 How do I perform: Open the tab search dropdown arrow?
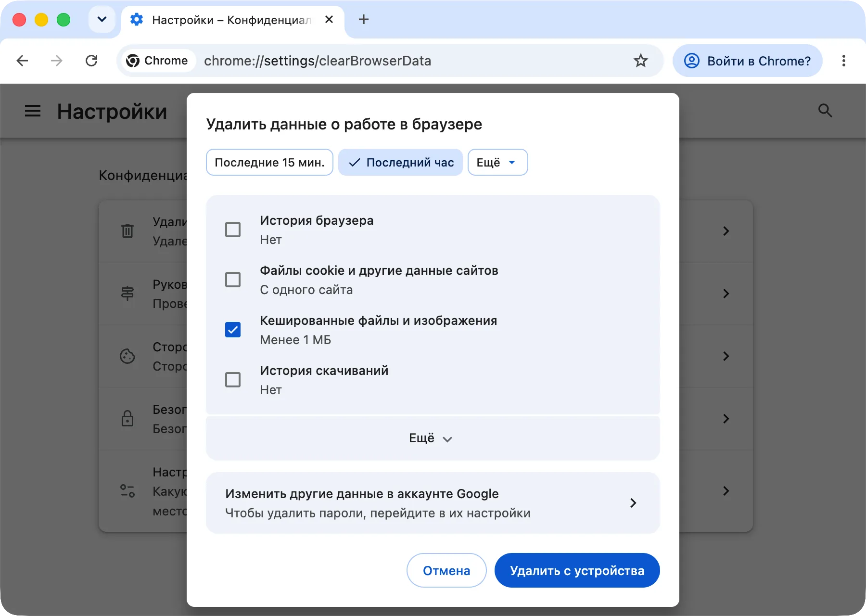102,20
